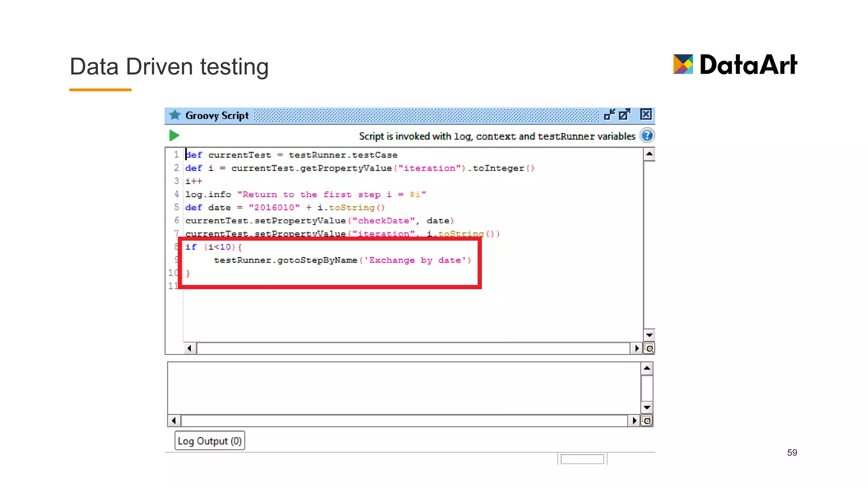The width and height of the screenshot is (868, 488).
Task: Click the small empty field below Log Output
Action: 582,459
